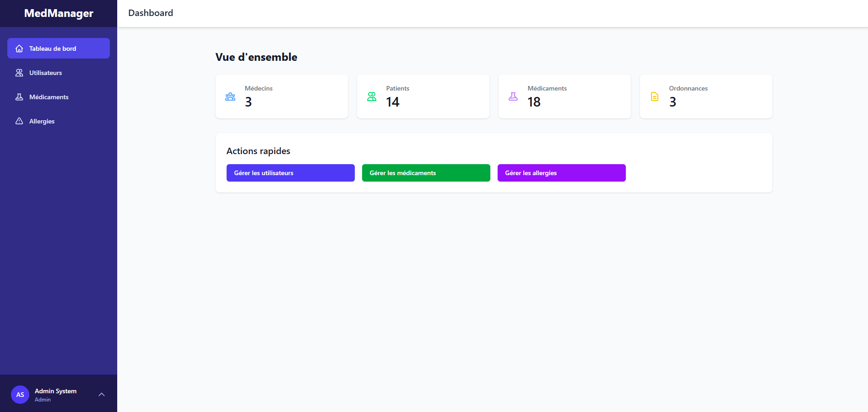Viewport: 868px width, 412px height.
Task: Click the Patients card showing 14
Action: [x=423, y=96]
